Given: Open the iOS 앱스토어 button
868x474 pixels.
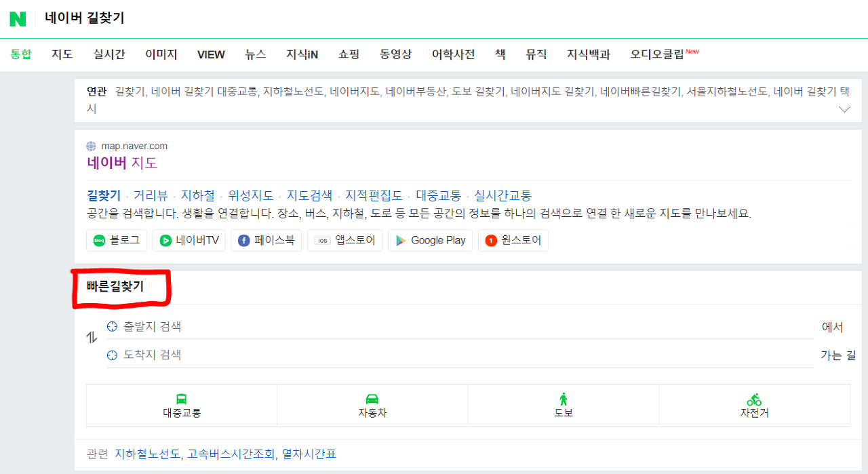Looking at the screenshot, I should pyautogui.click(x=344, y=240).
